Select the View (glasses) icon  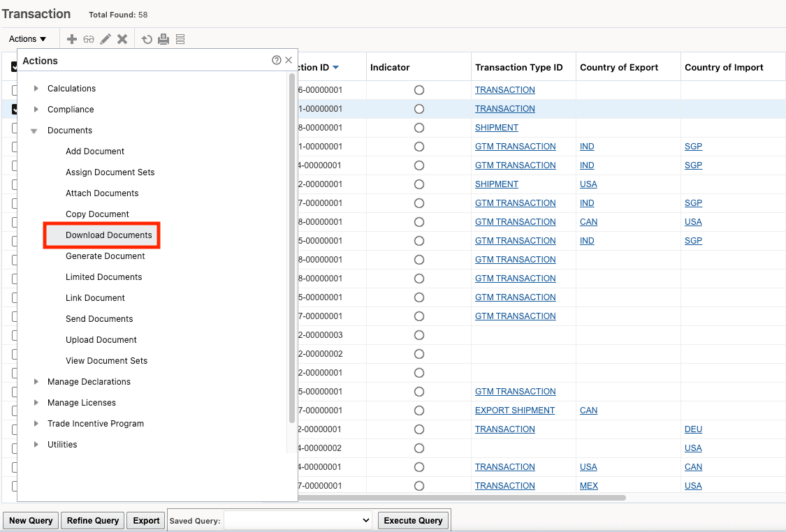[89, 38]
